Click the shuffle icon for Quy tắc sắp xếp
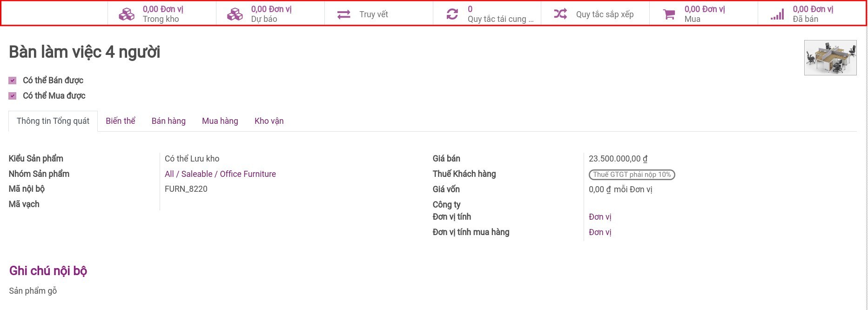Screen dimensions: 868x310 pyautogui.click(x=560, y=14)
